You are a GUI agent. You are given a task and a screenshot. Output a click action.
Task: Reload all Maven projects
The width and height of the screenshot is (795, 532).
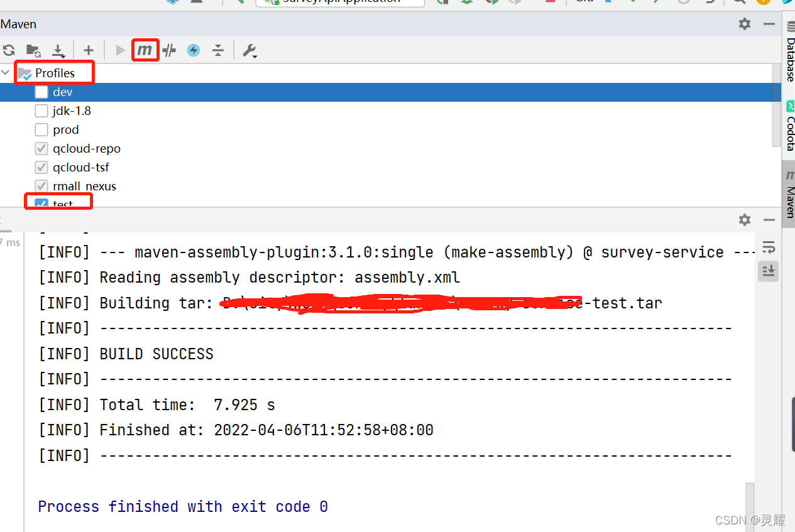[x=9, y=50]
